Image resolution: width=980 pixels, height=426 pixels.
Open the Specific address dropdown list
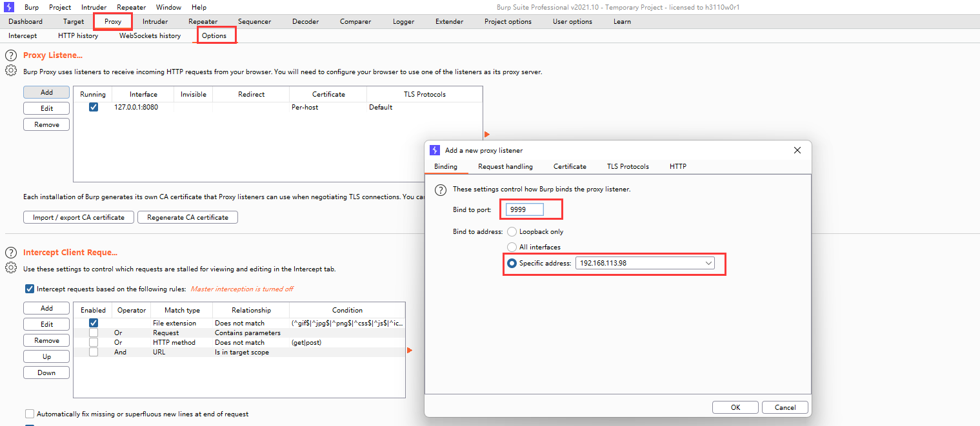pyautogui.click(x=708, y=263)
